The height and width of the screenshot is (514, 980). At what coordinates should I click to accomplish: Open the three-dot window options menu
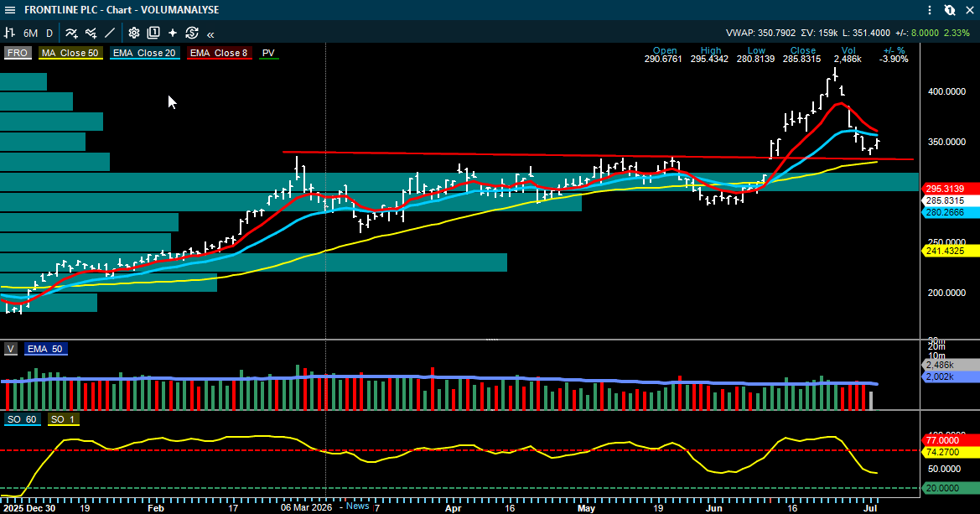pos(930,10)
